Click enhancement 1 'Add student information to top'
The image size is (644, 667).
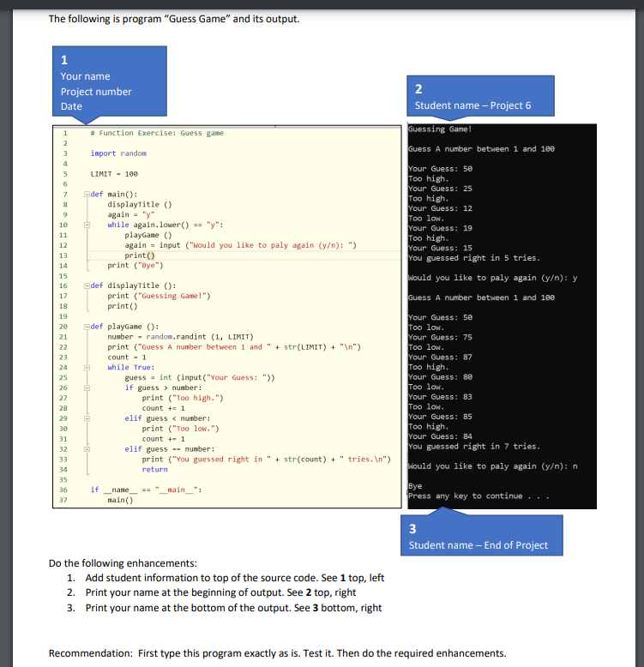pos(235,578)
